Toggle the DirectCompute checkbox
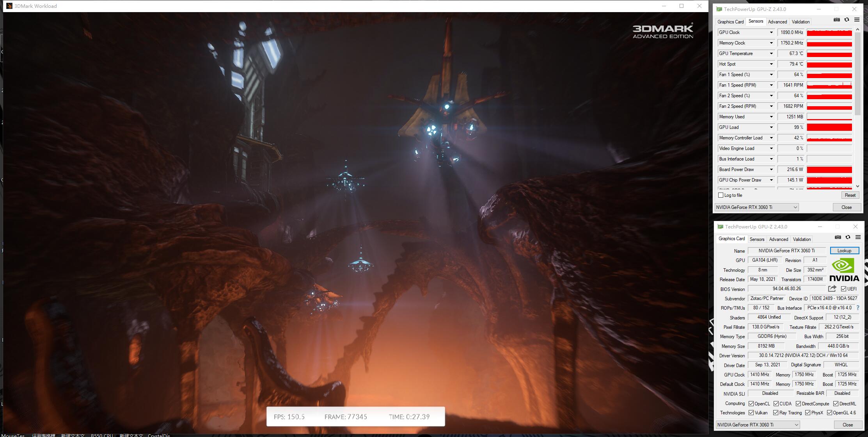 point(798,404)
